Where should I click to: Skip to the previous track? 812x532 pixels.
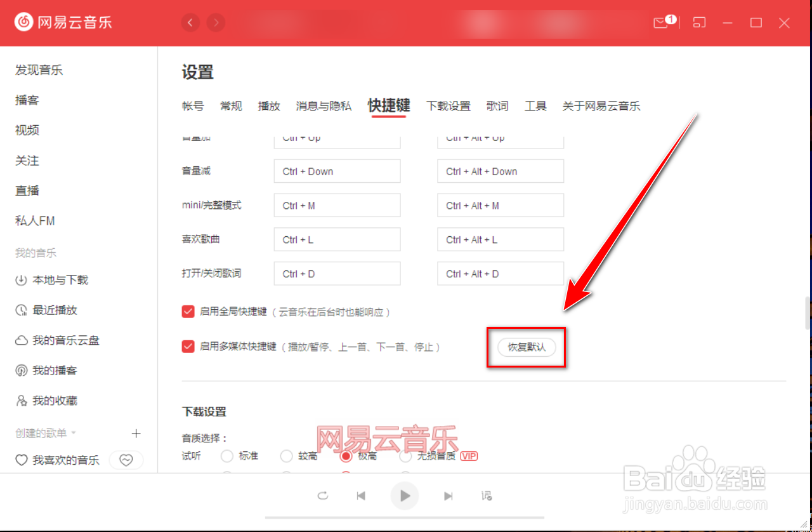[361, 496]
